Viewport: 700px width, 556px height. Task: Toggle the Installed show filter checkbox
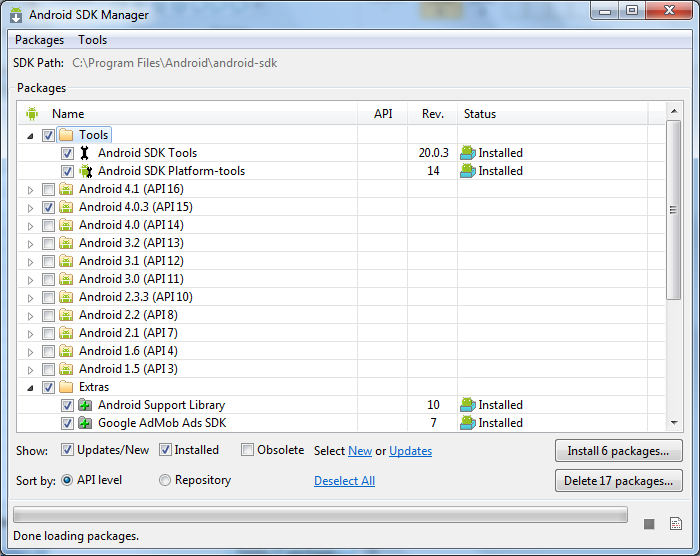[x=165, y=450]
